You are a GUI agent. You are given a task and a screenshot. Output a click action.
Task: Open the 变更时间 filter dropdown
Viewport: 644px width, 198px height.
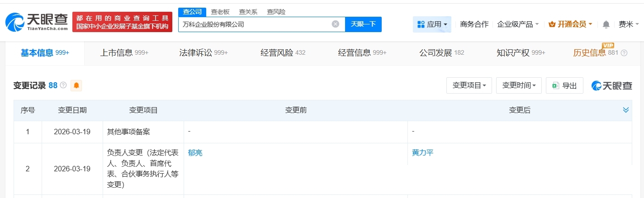[x=519, y=85]
